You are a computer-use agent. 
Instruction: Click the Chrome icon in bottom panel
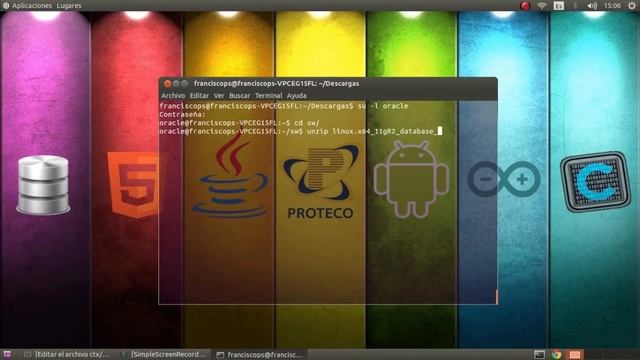(x=556, y=354)
